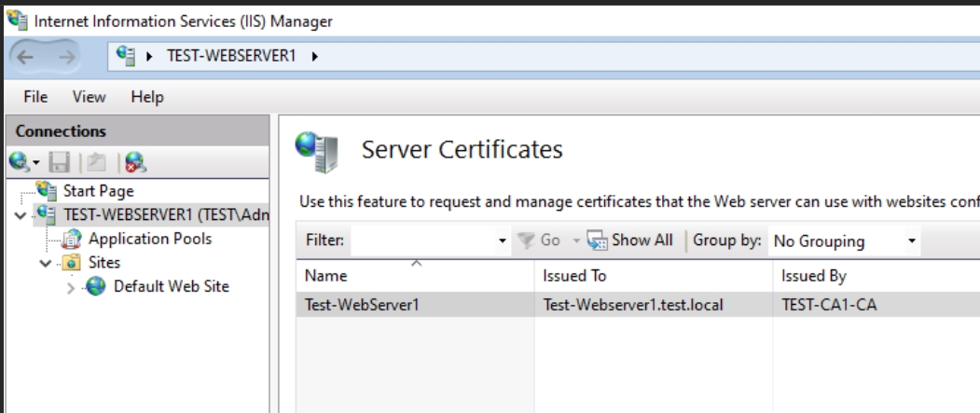980x413 pixels.
Task: Click the Show All button
Action: (x=630, y=241)
